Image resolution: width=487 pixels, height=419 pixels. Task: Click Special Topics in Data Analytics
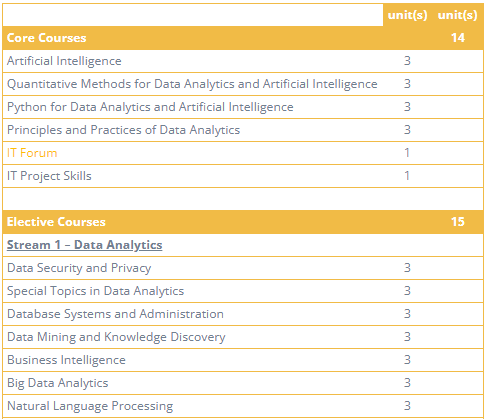click(95, 291)
